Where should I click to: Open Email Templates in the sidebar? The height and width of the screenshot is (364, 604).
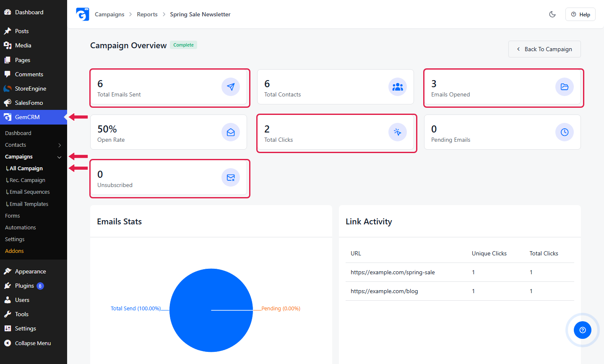pyautogui.click(x=27, y=204)
